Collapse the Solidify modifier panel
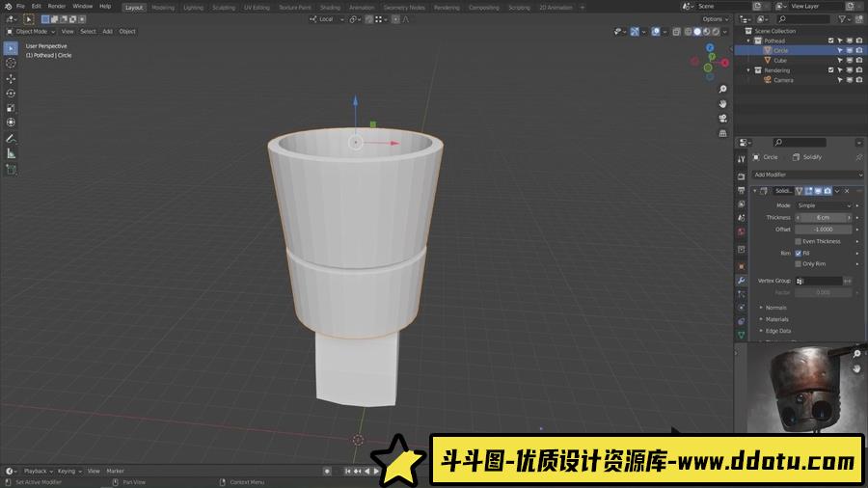The height and width of the screenshot is (488, 868). pos(755,191)
